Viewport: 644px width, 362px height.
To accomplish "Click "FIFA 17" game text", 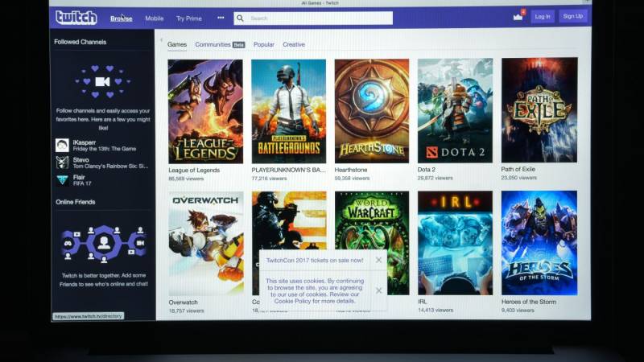I will (82, 183).
